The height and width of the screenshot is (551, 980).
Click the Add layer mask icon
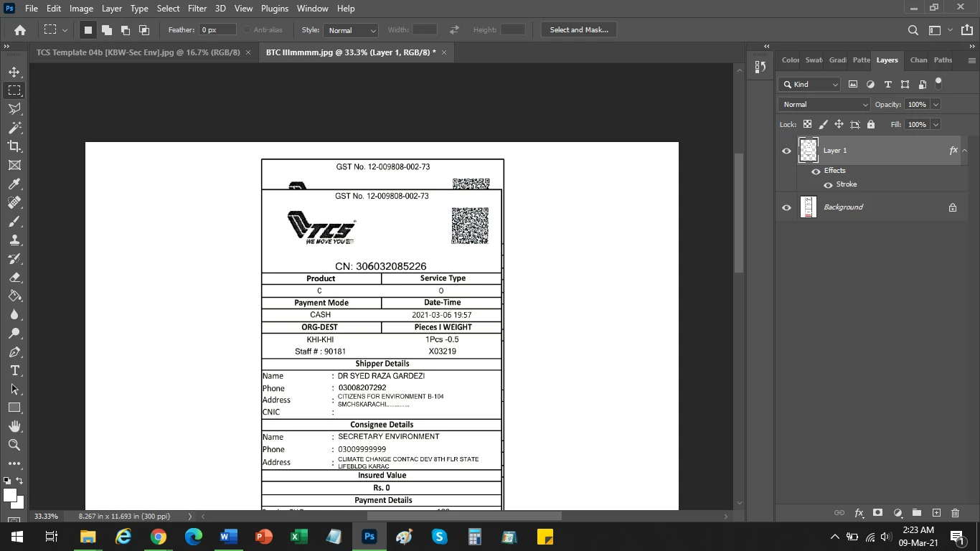878,513
